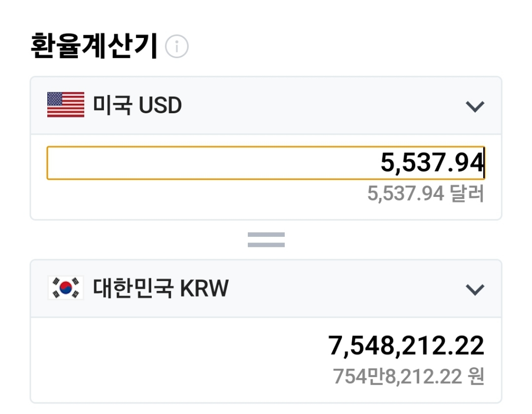
Task: Open the 미국 USD currency selector
Action: point(266,105)
